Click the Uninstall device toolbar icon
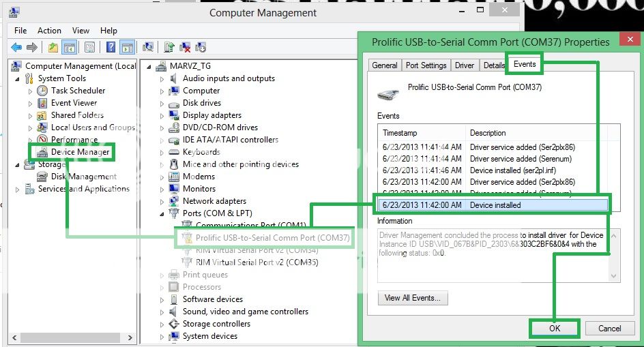This screenshot has width=644, height=347. 186,48
